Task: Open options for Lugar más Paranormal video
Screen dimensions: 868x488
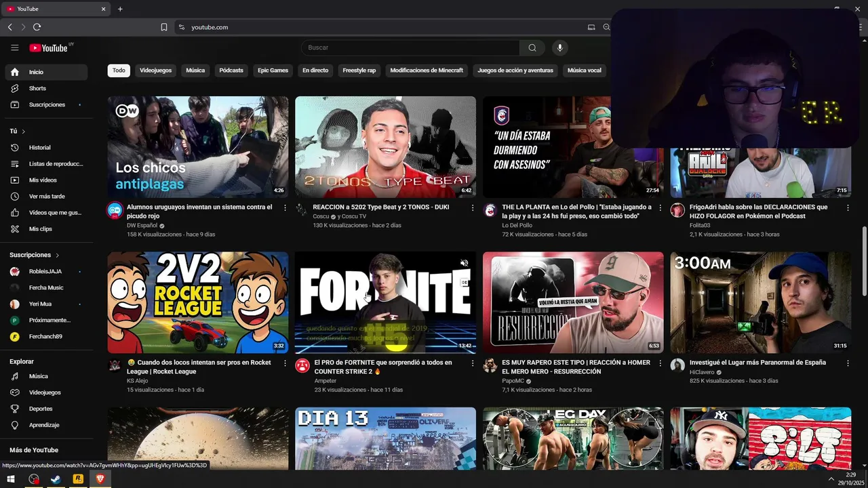Action: tap(848, 363)
